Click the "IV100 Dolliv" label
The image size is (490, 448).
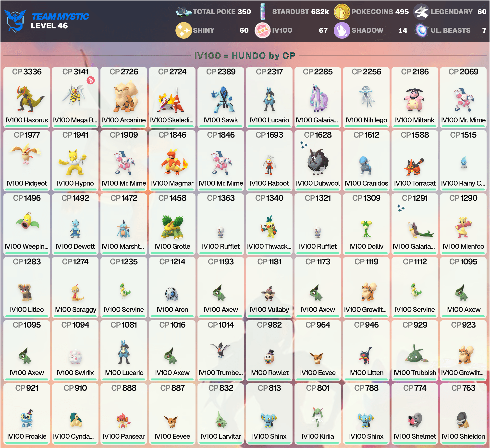366,246
